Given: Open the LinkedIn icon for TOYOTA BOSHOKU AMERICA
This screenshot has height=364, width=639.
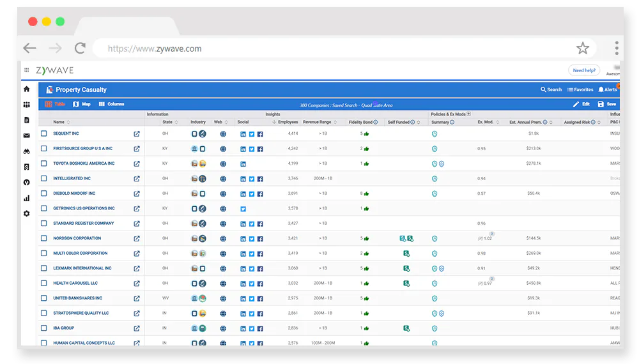Looking at the screenshot, I should pos(243,163).
